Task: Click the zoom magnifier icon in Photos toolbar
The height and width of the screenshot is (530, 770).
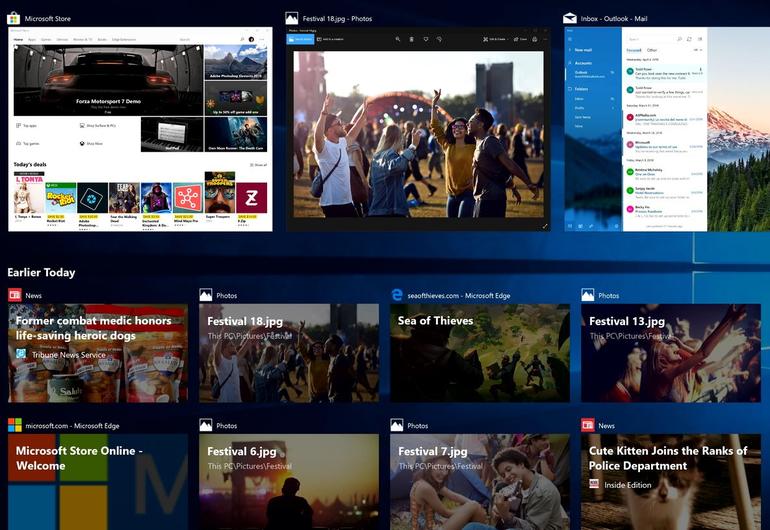Action: 398,39
